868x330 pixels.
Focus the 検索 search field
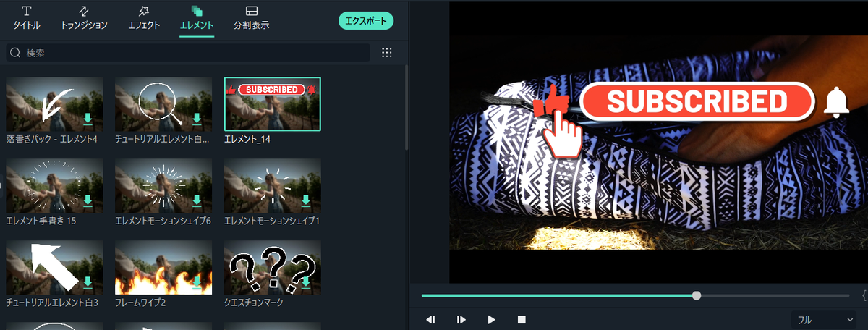click(x=188, y=53)
